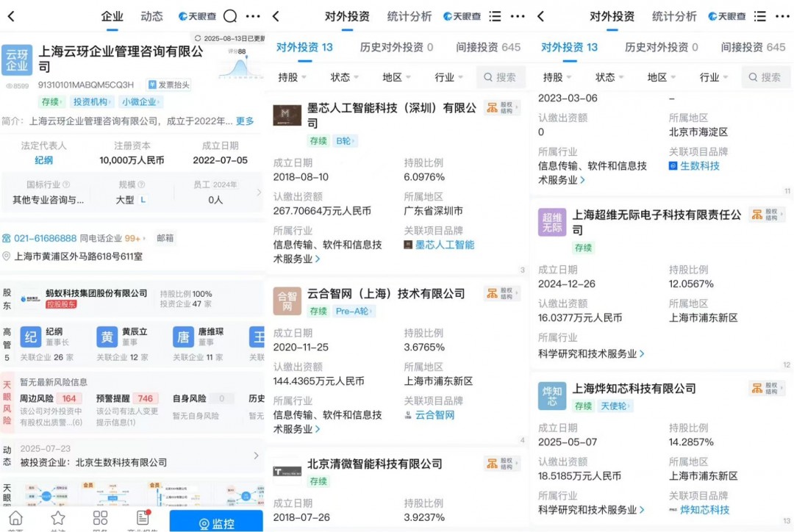The image size is (794, 532).
Task: View 股权结构 for 上海超维无际电子科技
Action: tap(766, 214)
